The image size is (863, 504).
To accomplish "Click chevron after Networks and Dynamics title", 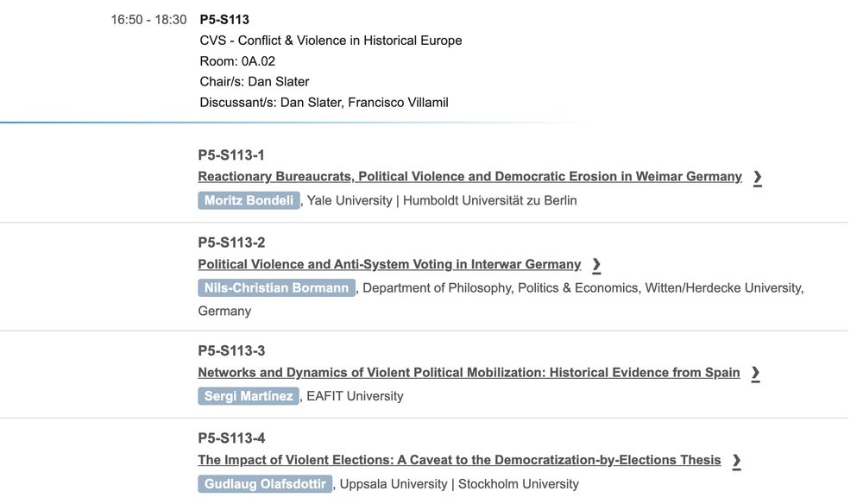I will (755, 374).
